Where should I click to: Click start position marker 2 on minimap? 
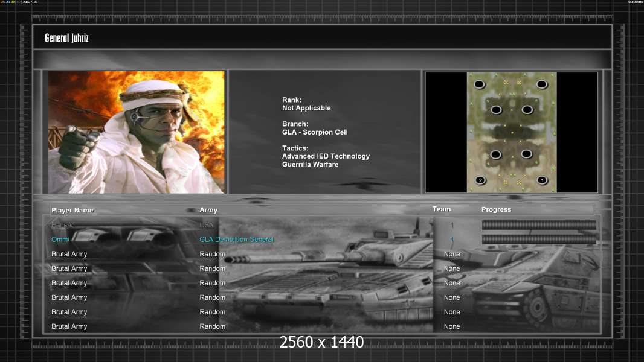point(480,180)
